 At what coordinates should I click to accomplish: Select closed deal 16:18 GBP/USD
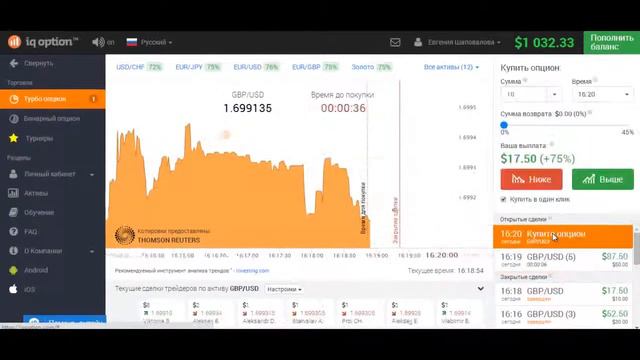(x=563, y=293)
